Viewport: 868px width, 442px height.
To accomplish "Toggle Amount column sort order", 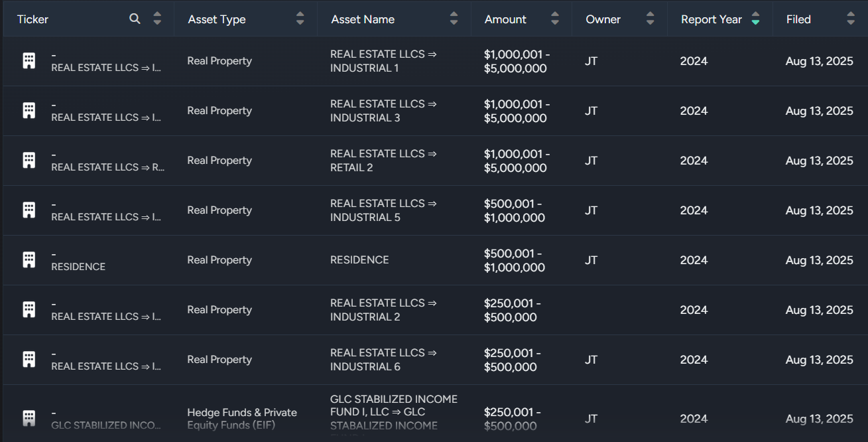I will (x=555, y=19).
